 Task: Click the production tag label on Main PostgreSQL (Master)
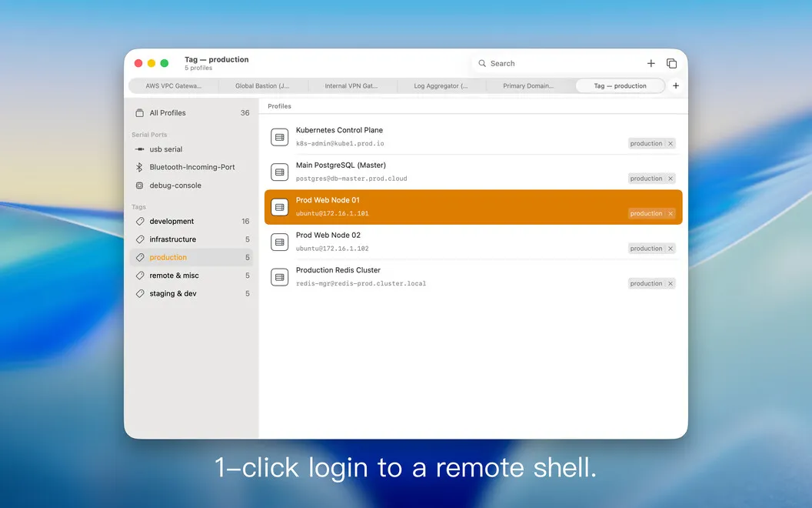click(646, 179)
